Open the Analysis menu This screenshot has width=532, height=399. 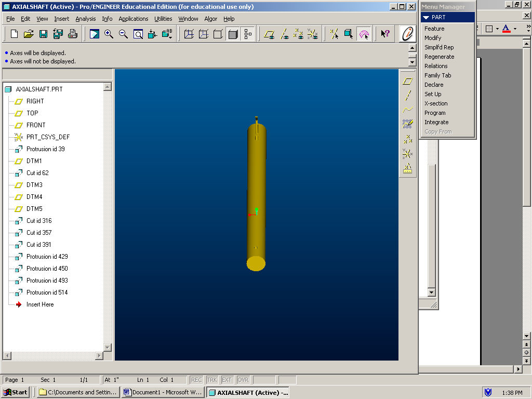86,19
